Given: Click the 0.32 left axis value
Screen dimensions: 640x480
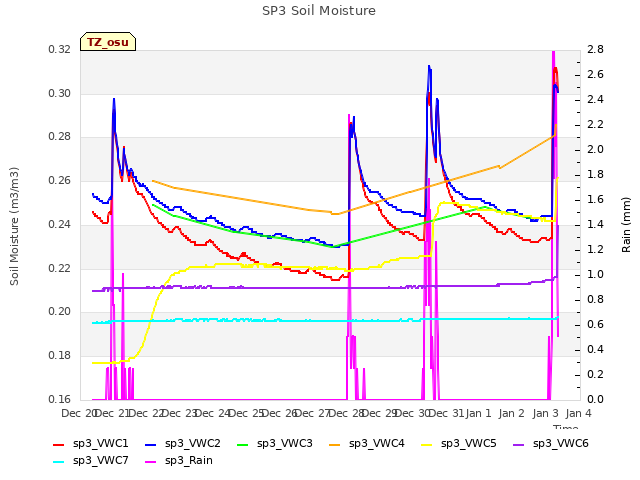Looking at the screenshot, I should (x=60, y=50).
